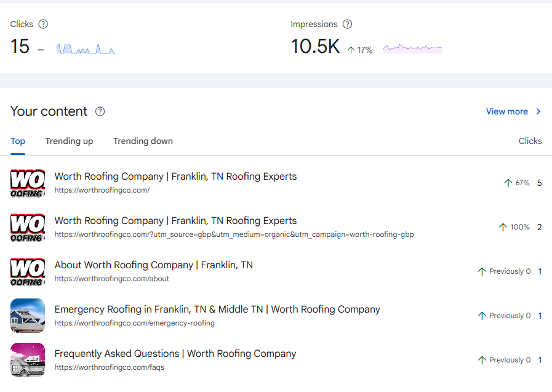Click the 67% increase indicator
The height and width of the screenshot is (392, 552).
[x=517, y=183]
